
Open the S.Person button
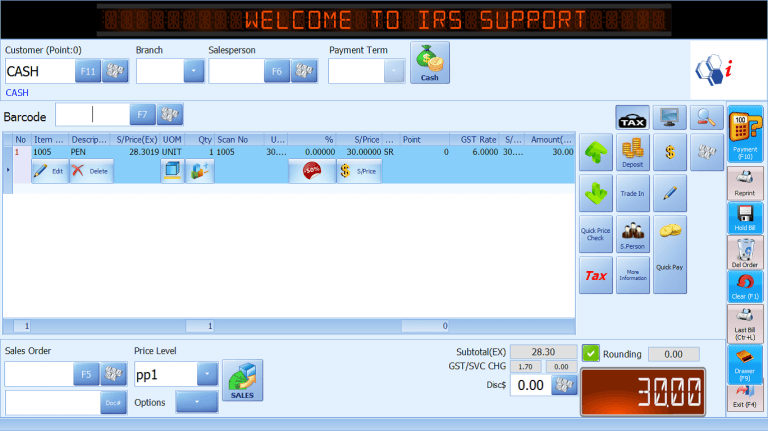tap(633, 235)
